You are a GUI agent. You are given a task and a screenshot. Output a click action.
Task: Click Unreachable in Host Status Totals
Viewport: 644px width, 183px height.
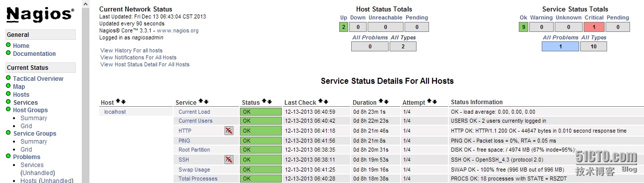(x=385, y=17)
